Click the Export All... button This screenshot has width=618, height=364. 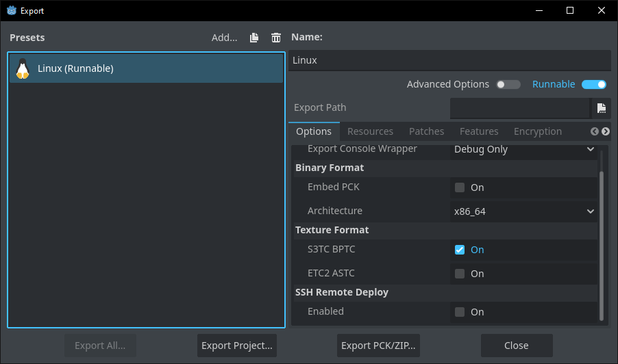100,346
